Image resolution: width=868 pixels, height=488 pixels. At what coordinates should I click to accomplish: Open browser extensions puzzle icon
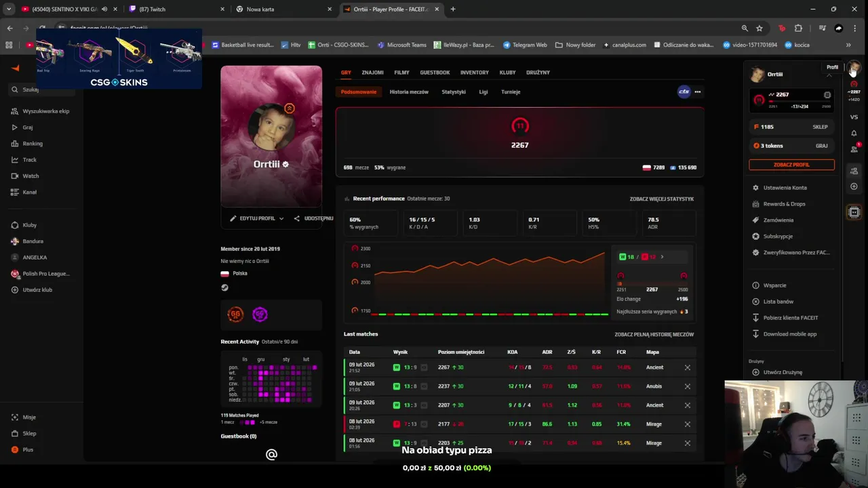798,28
